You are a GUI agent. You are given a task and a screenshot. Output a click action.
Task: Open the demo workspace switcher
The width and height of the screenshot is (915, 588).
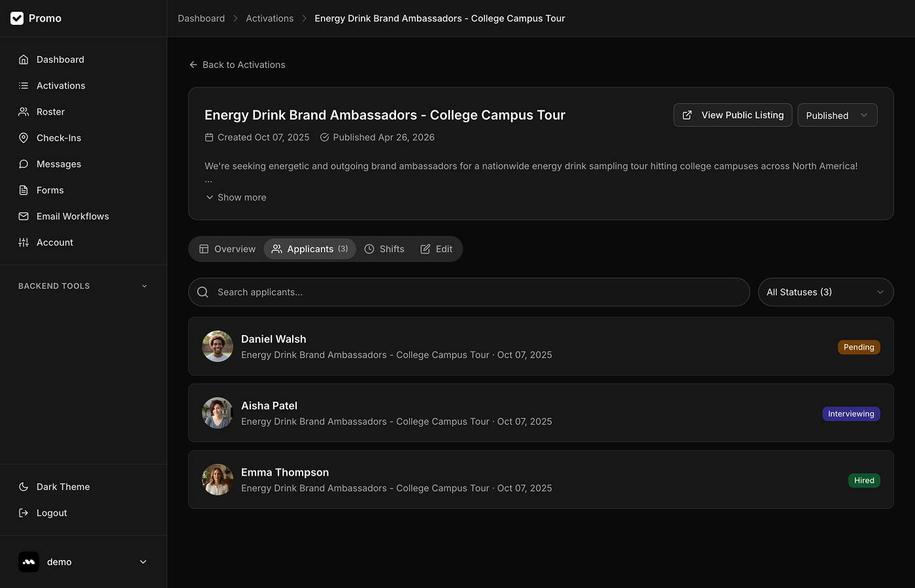click(83, 562)
